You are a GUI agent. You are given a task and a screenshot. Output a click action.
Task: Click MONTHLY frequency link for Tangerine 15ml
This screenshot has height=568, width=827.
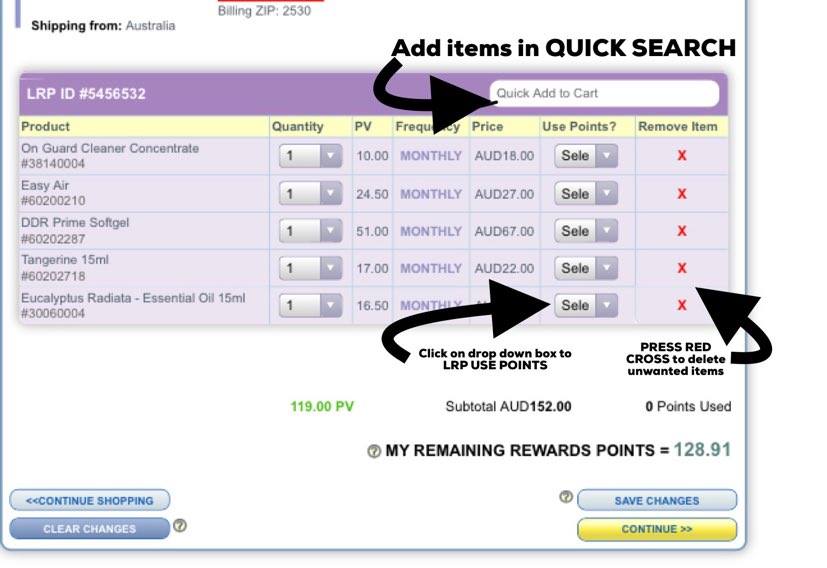pos(431,268)
